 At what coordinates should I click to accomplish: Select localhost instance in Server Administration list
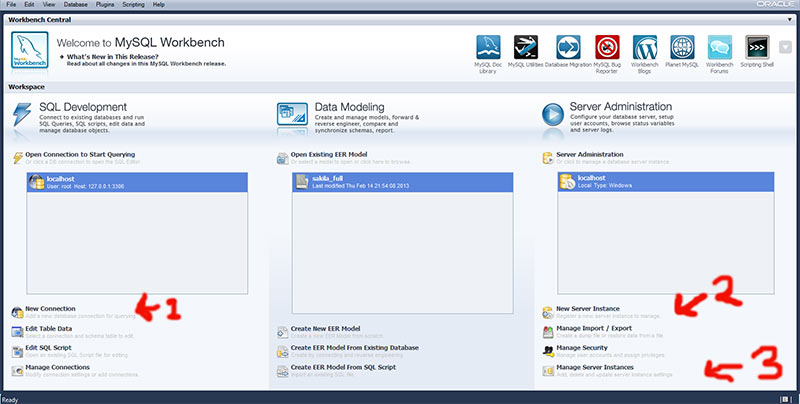(666, 182)
